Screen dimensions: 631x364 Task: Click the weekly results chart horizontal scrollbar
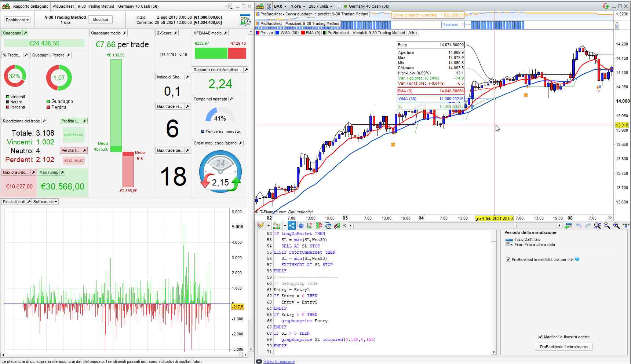point(124,355)
